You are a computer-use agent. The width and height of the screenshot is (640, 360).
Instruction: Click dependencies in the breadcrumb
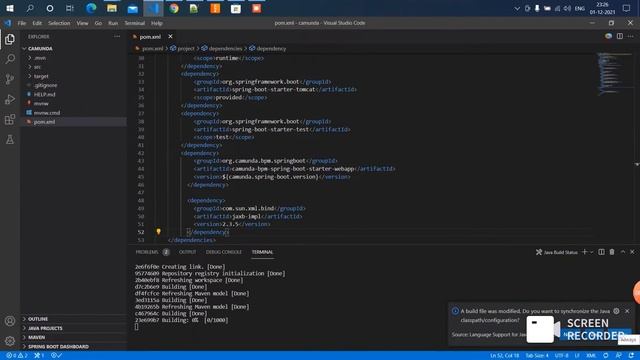(225, 49)
